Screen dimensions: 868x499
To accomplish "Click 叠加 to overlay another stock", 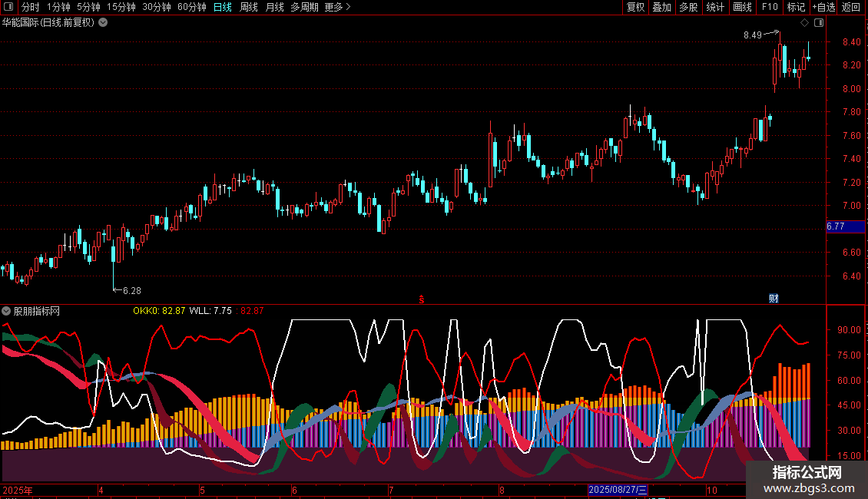I will click(661, 8).
